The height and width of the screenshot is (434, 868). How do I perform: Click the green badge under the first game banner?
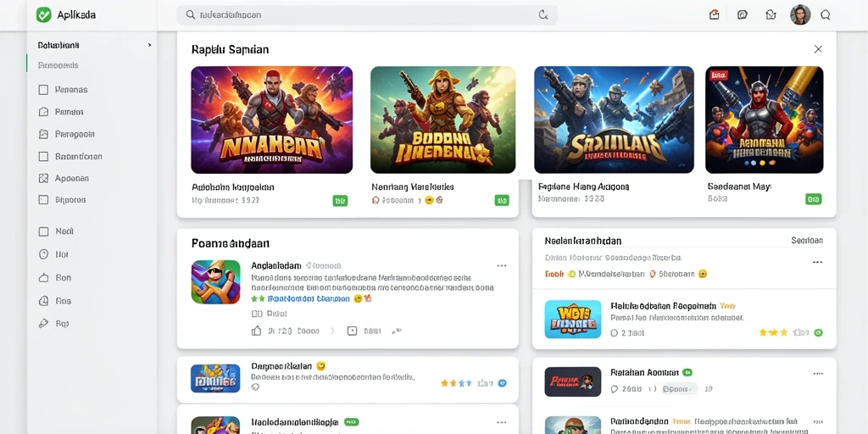point(340,200)
